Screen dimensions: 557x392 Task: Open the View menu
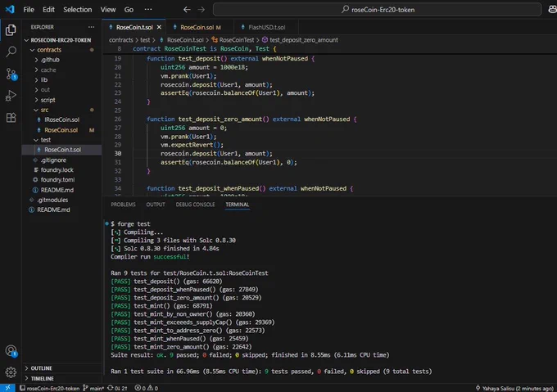pyautogui.click(x=108, y=10)
